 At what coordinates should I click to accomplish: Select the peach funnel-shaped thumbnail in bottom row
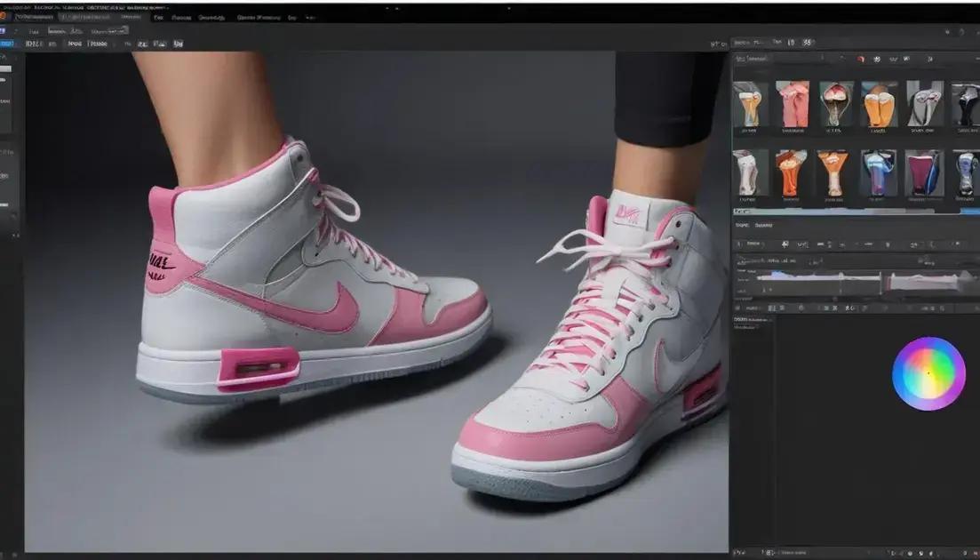tap(833, 173)
